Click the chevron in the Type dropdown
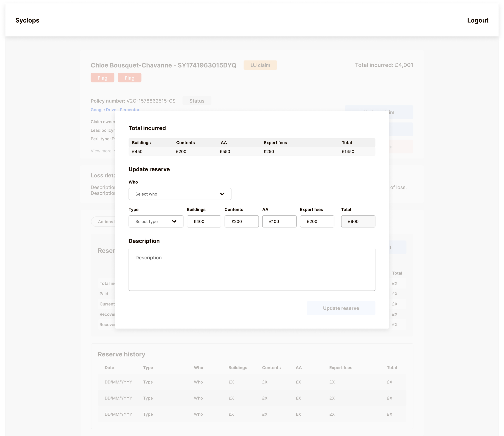 click(x=174, y=221)
